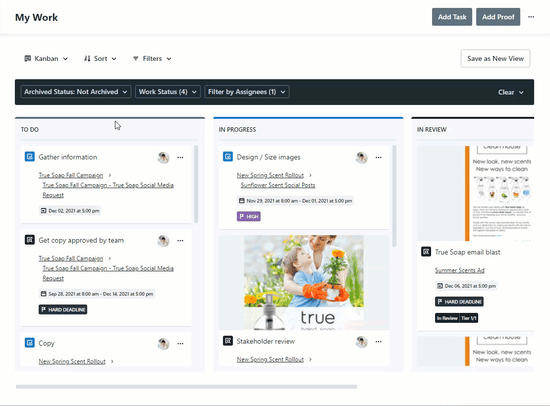Click Stakeholder review title

click(x=266, y=341)
